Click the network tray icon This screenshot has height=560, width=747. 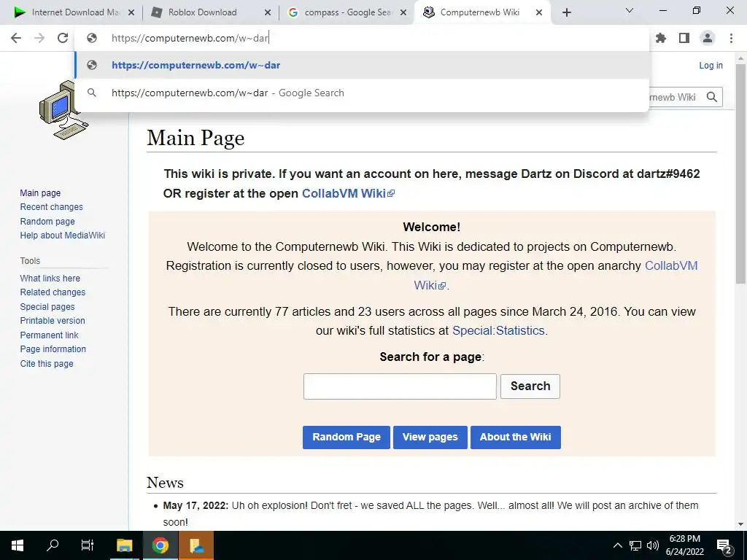[x=635, y=545]
